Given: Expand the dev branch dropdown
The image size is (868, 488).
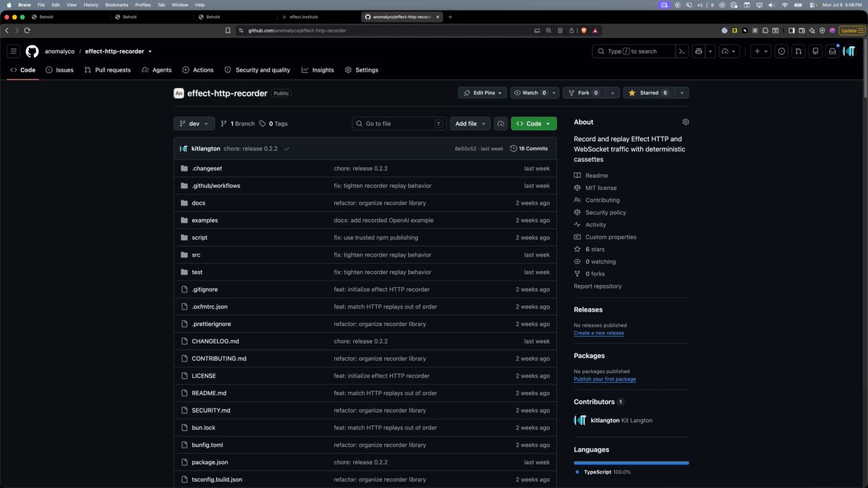Looking at the screenshot, I should tap(194, 124).
